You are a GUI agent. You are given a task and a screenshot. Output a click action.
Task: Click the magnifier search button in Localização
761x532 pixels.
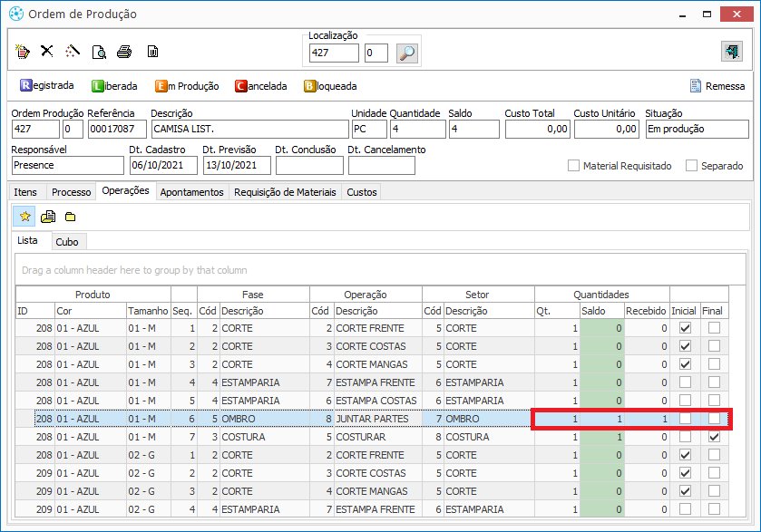click(406, 53)
